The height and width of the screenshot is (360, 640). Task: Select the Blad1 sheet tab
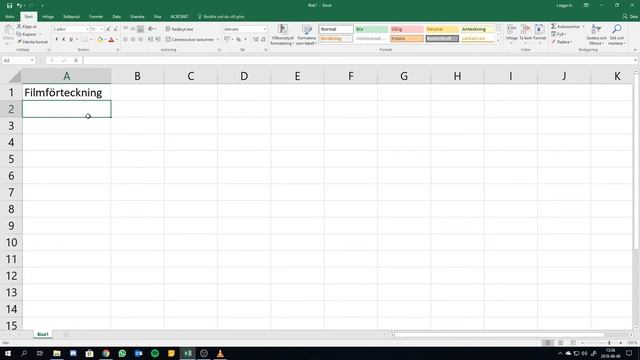pos(43,334)
